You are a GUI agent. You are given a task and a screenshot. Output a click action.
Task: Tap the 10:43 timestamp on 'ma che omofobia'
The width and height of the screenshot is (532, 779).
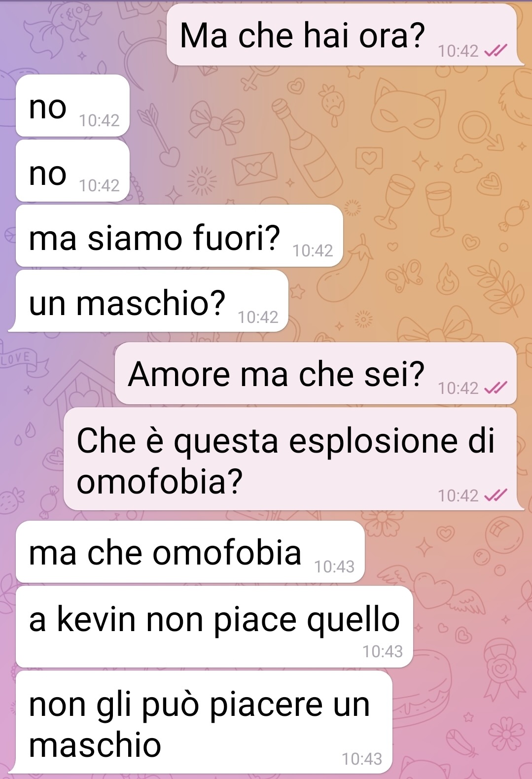(x=334, y=567)
